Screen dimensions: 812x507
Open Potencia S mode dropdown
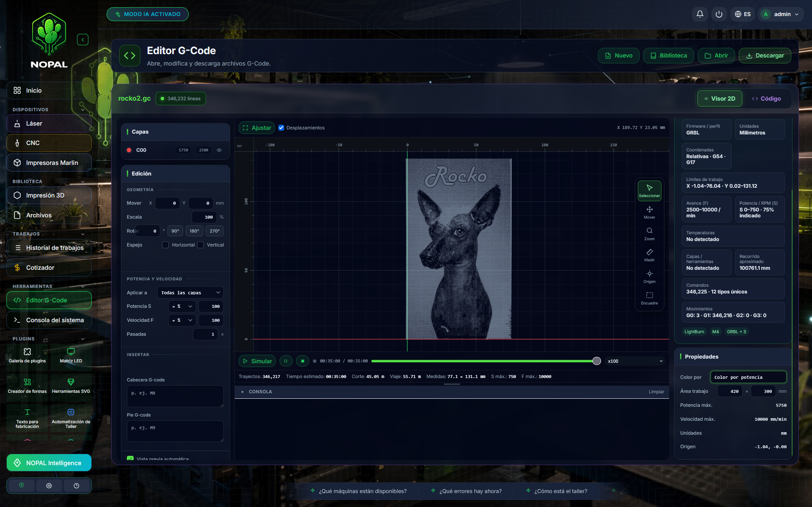[182, 306]
